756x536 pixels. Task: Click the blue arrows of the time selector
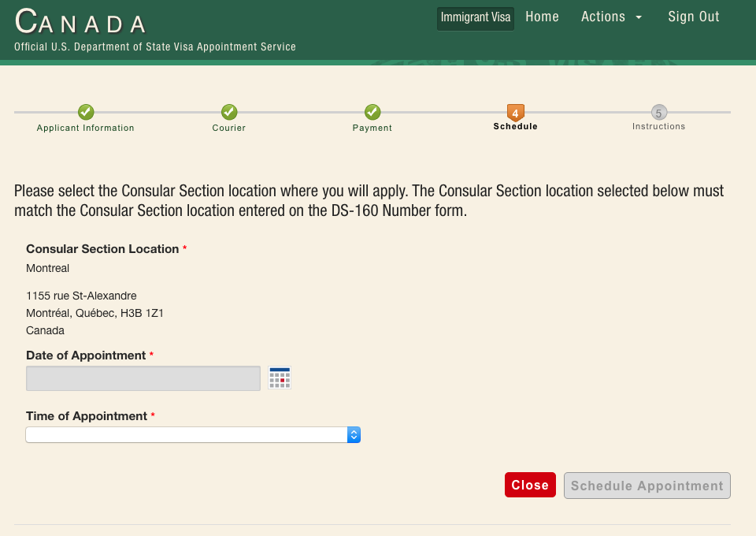point(354,434)
